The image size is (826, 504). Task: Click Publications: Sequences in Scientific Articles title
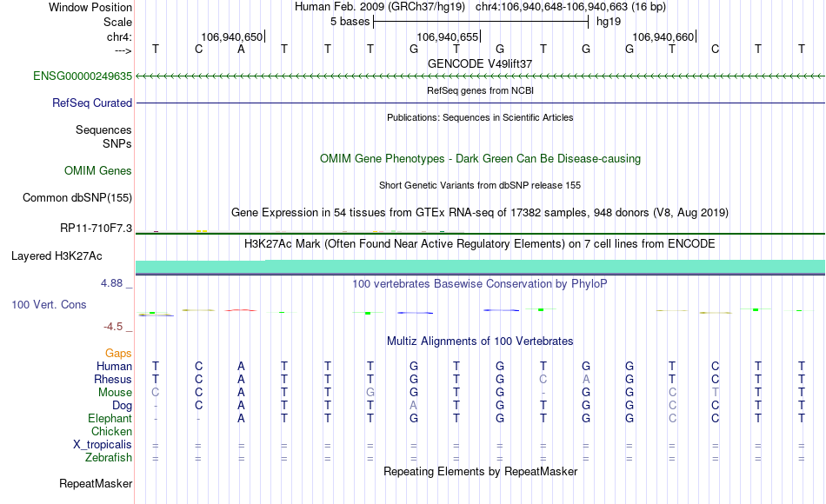480,117
